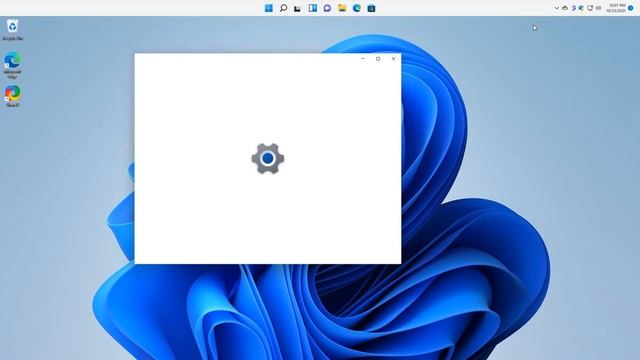Viewport: 640px width, 360px height.
Task: Click the purple tray icon
Action: [x=573, y=8]
